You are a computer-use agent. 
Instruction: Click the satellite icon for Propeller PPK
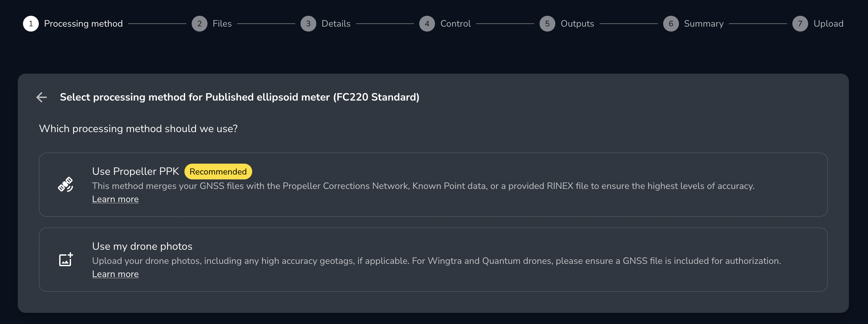pyautogui.click(x=65, y=184)
